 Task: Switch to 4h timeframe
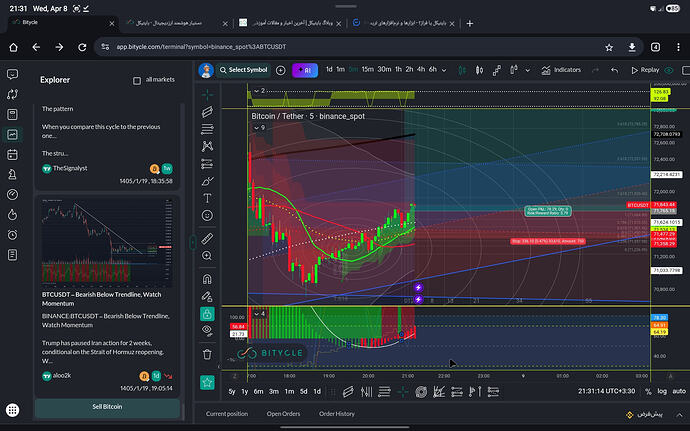pos(421,70)
